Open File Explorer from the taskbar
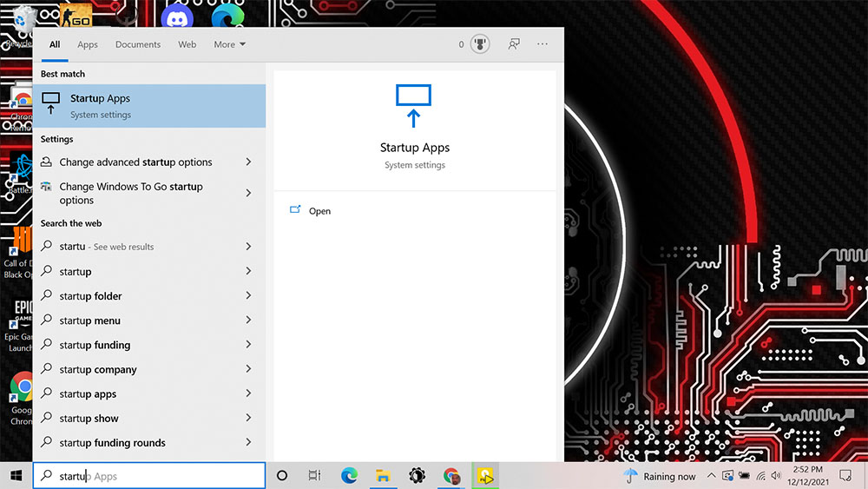 383,476
